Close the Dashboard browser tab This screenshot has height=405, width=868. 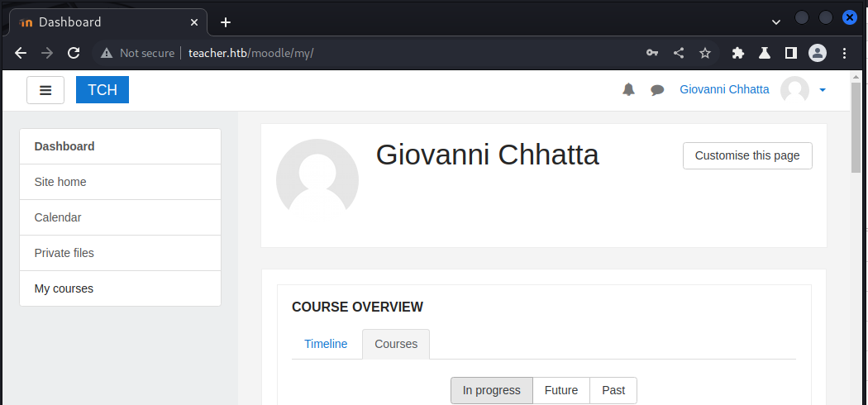click(194, 22)
